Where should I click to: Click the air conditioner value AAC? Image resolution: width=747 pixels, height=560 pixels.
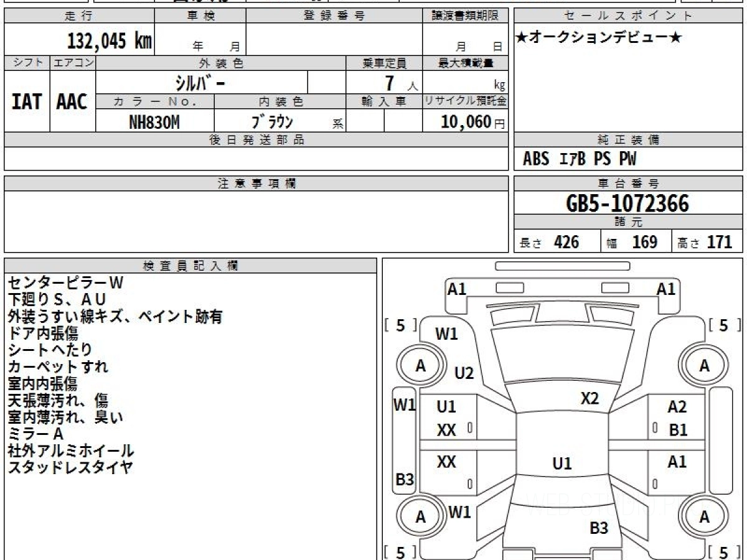coord(72,102)
